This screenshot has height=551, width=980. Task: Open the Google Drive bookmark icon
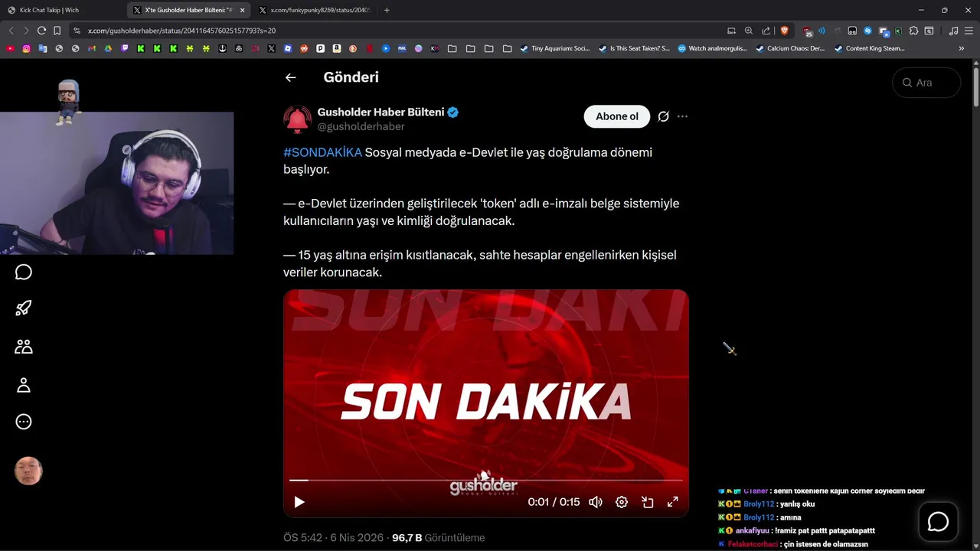tap(108, 48)
